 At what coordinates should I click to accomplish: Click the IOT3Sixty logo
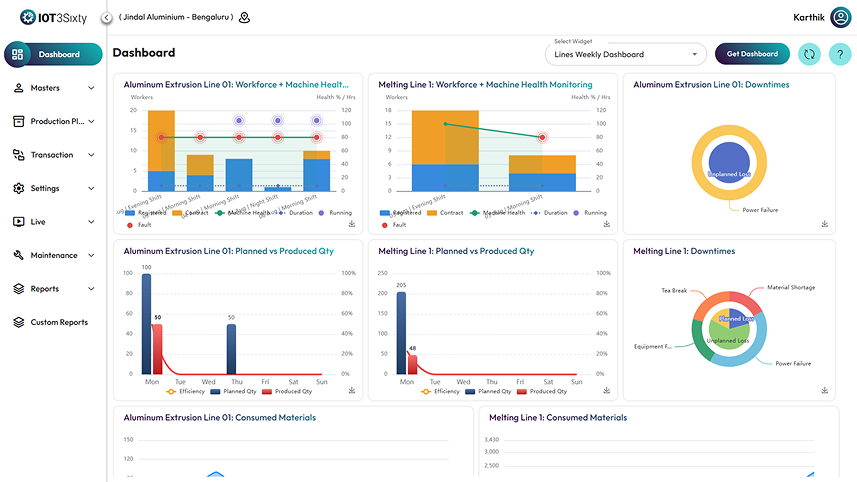(53, 17)
